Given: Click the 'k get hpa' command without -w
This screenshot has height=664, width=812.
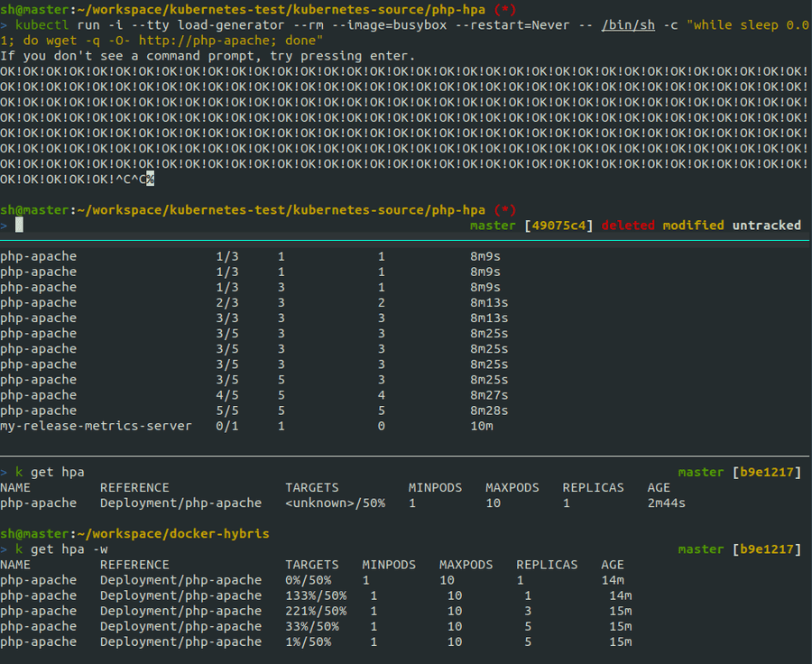Looking at the screenshot, I should pyautogui.click(x=50, y=473).
